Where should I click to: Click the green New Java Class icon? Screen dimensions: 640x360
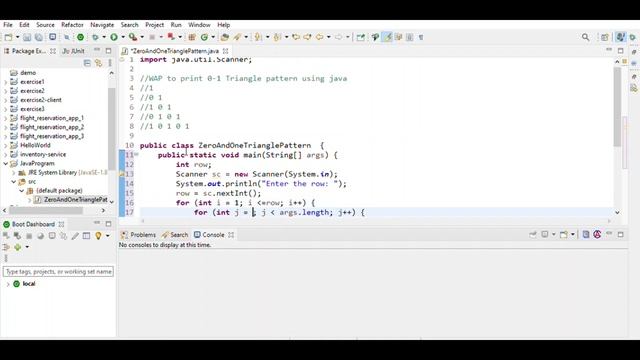tap(204, 37)
